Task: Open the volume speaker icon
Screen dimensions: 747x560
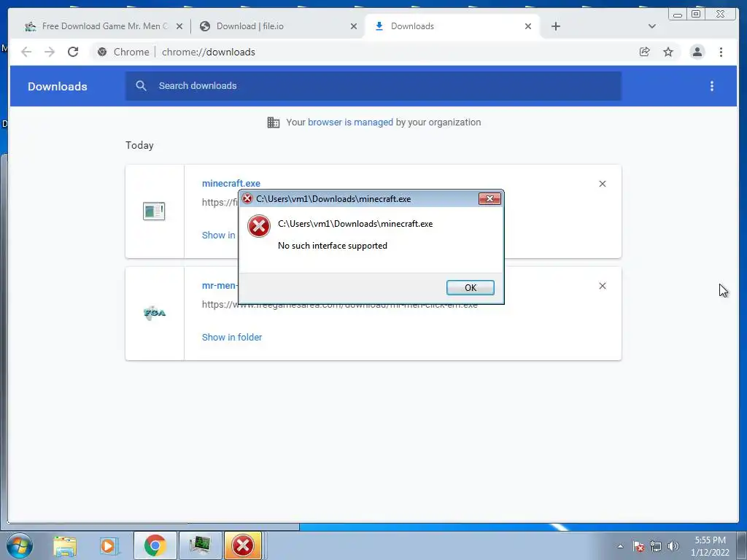Action: point(673,546)
